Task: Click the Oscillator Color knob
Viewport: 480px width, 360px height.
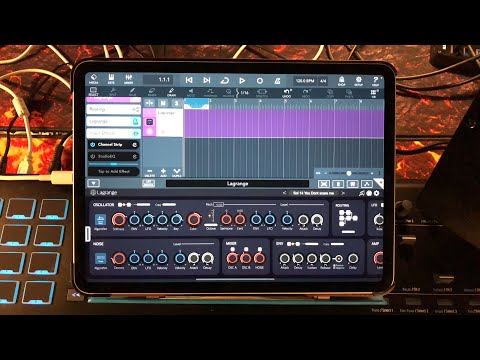Action: click(193, 220)
